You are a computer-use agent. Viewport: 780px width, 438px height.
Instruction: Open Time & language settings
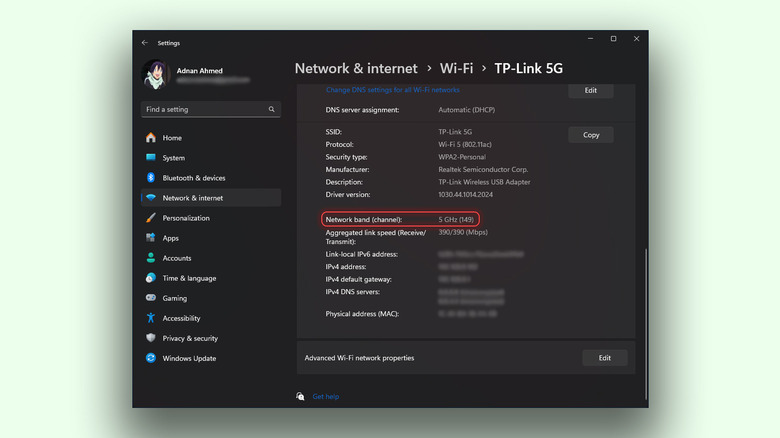[189, 278]
